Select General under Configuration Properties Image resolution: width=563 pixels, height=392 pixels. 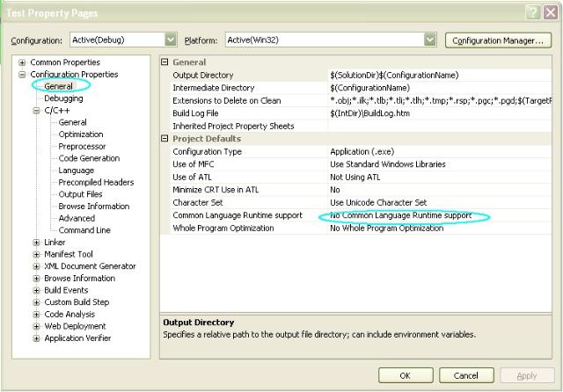[59, 86]
